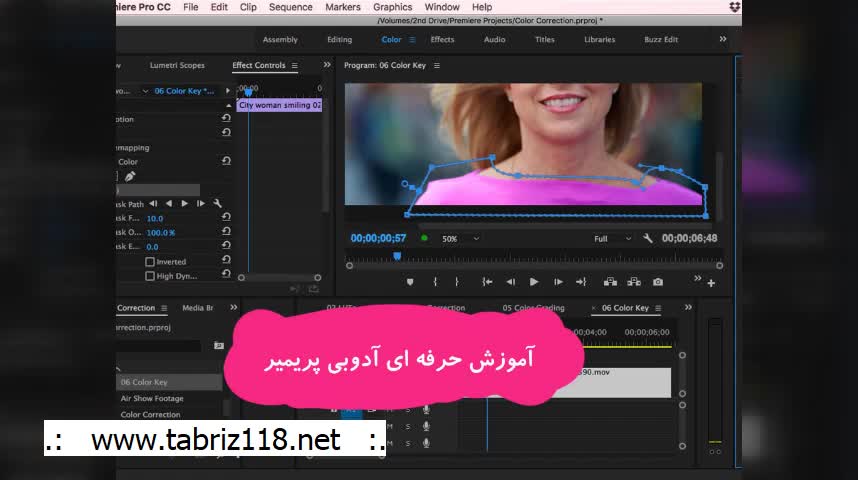Open the Audio workspace

click(494, 40)
